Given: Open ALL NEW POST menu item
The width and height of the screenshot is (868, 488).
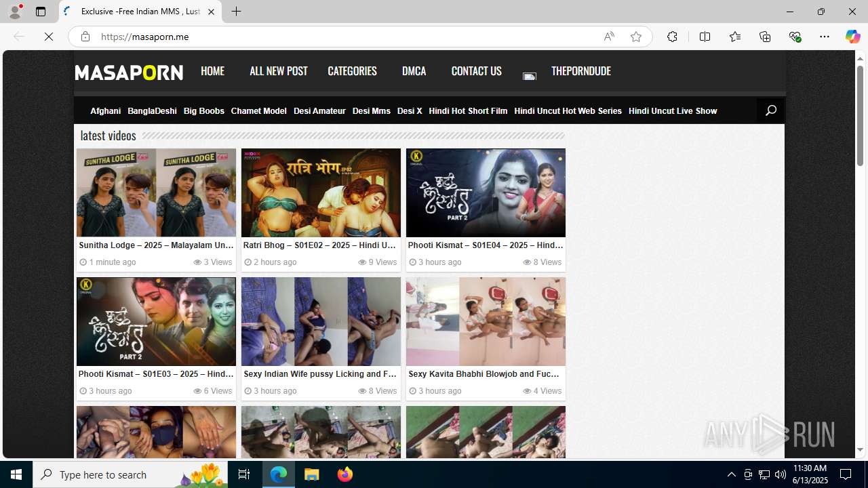Looking at the screenshot, I should pyautogui.click(x=278, y=71).
